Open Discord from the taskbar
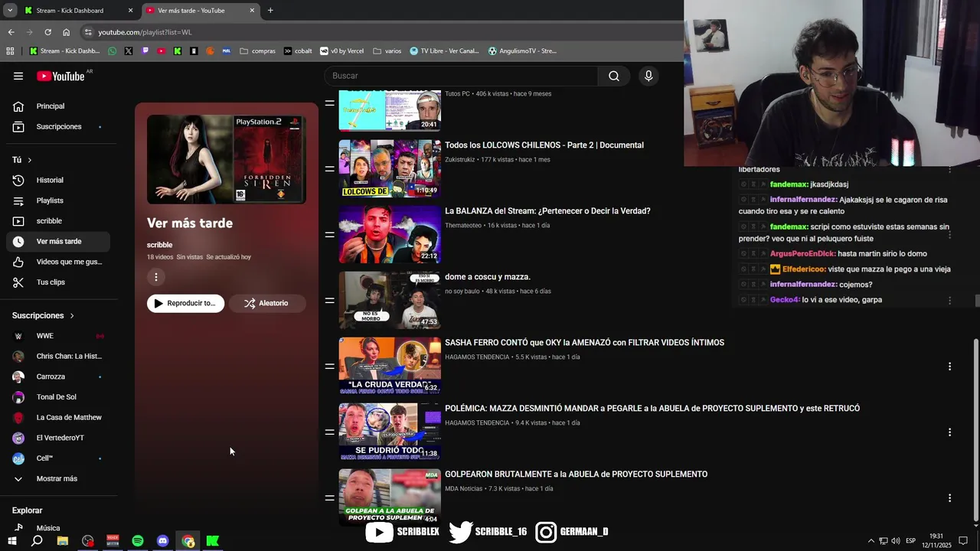Screen dimensions: 980x551 click(x=162, y=541)
